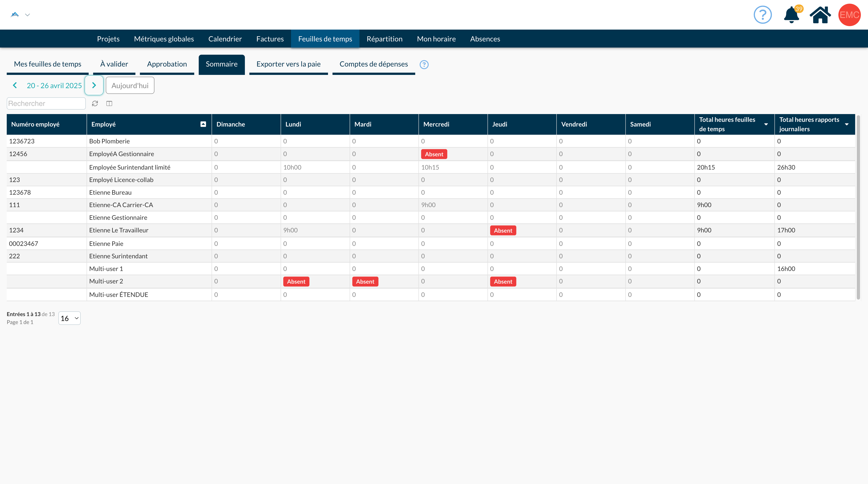Open the Calendrier menu
The width and height of the screenshot is (868, 484).
(225, 39)
